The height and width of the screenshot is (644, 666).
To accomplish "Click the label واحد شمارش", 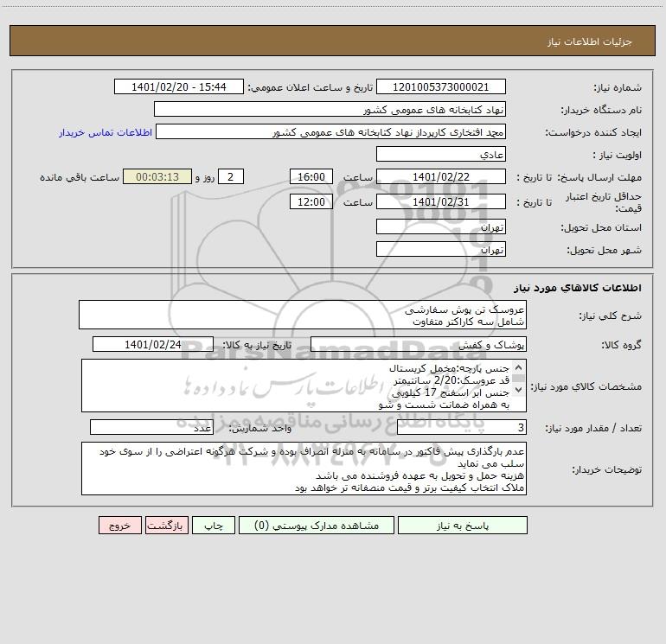I will tap(260, 428).
